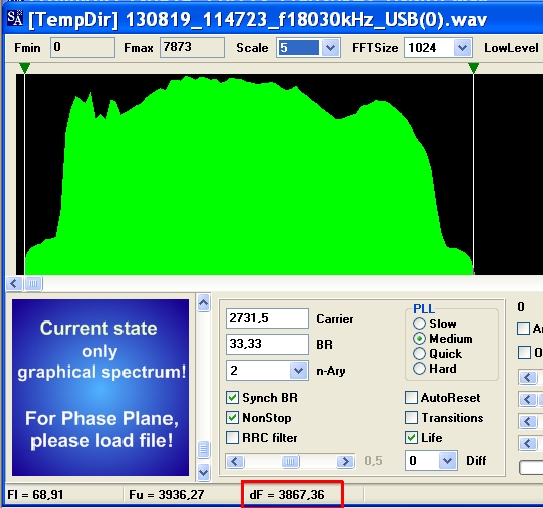
Task: Click the right arrow of RRC filter slider
Action: (x=345, y=461)
